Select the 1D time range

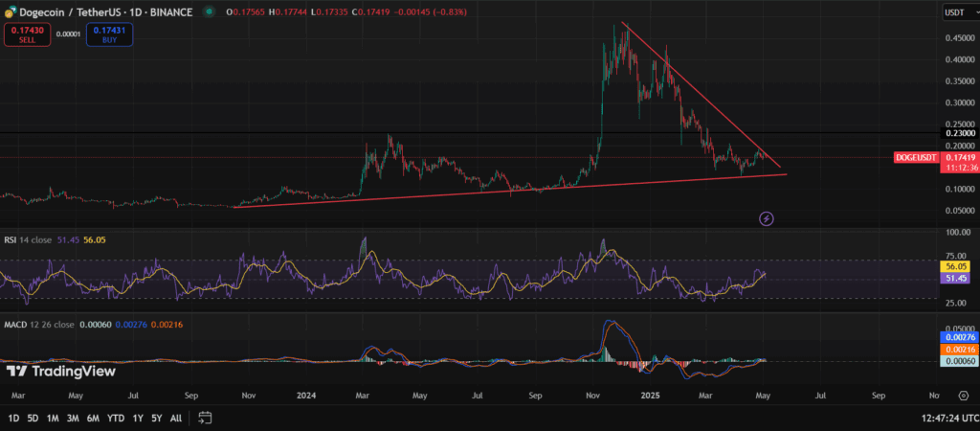click(13, 418)
